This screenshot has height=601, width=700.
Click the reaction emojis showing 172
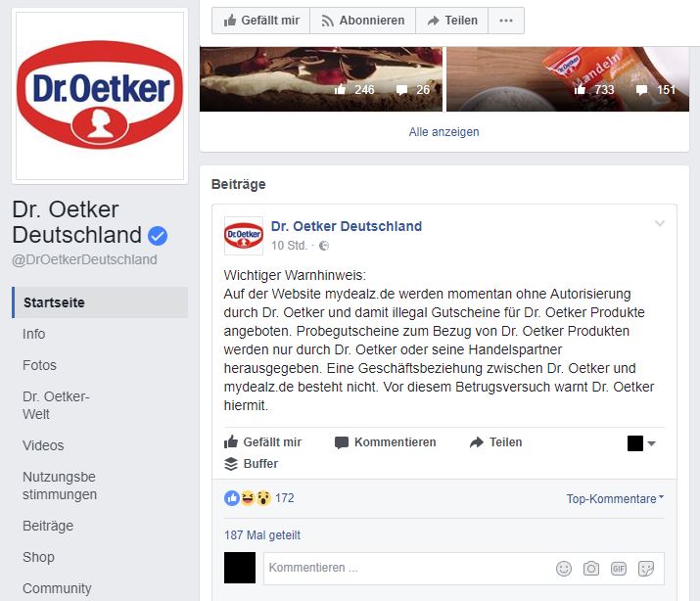(248, 498)
